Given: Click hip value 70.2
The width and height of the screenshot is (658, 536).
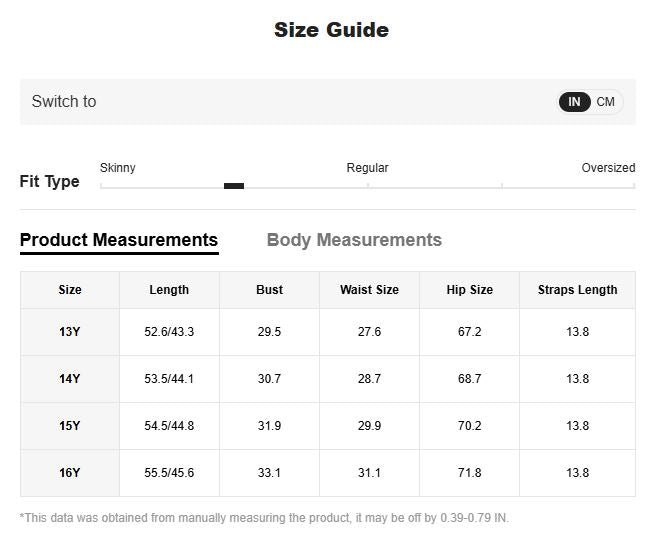Looking at the screenshot, I should [470, 426].
